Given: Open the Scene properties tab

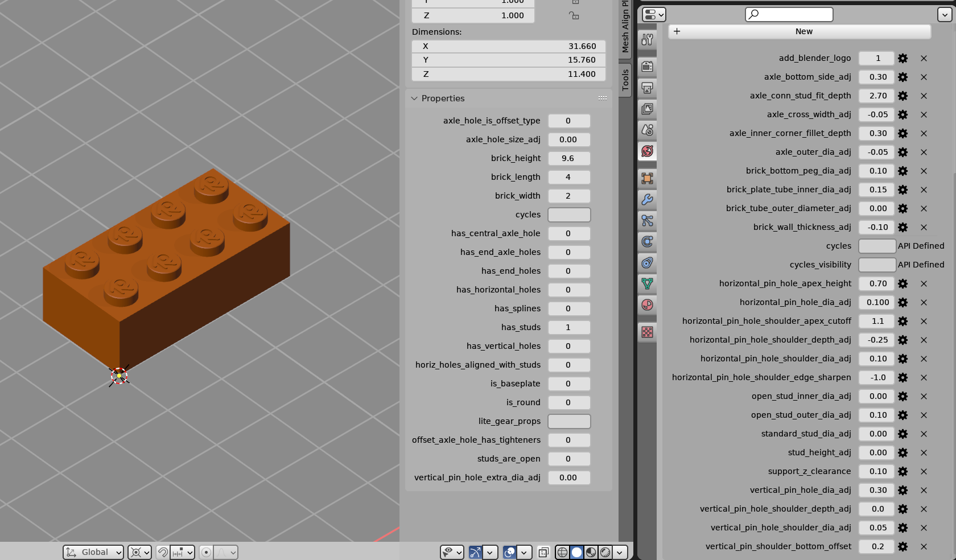Looking at the screenshot, I should (647, 130).
